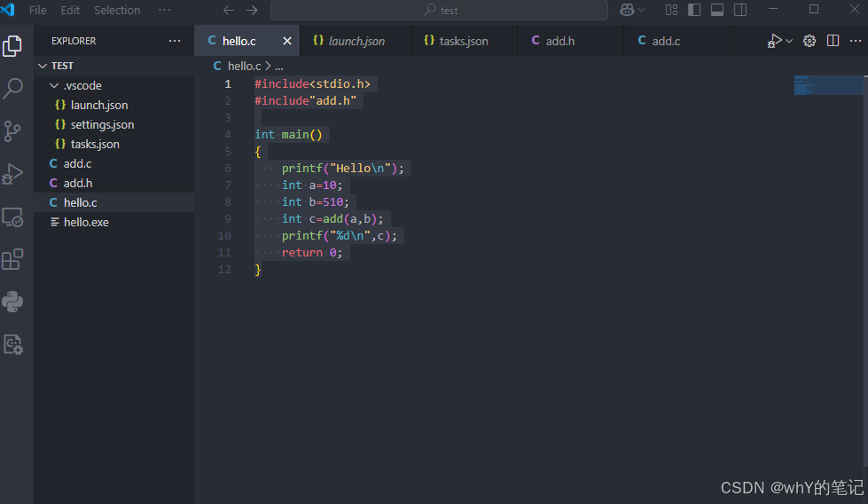Open add.c in the explorer
Screen dimensions: 868x504
coord(114,164)
